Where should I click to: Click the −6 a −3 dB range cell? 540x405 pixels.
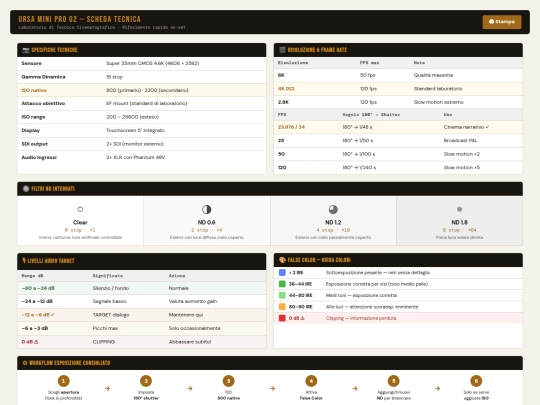[35, 328]
